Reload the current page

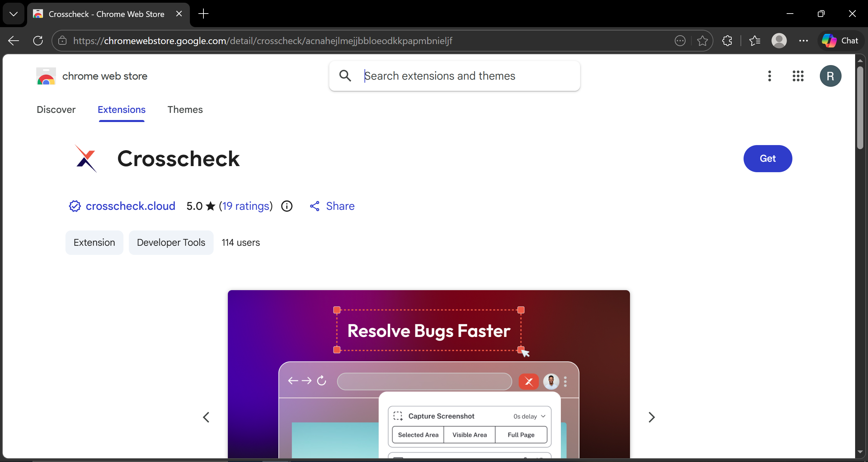[37, 41]
